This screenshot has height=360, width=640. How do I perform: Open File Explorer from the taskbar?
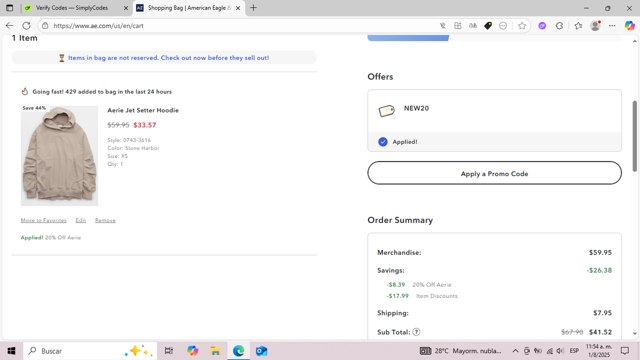[x=216, y=351]
